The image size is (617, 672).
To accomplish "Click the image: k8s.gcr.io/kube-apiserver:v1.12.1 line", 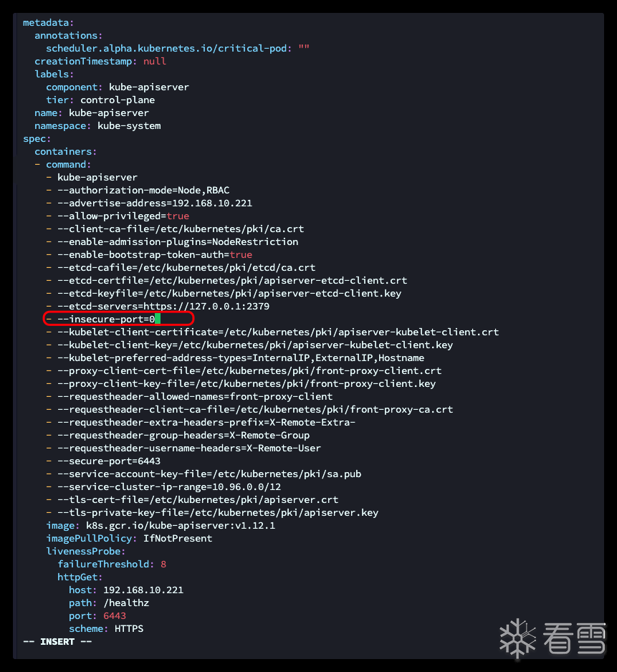I will (x=161, y=525).
